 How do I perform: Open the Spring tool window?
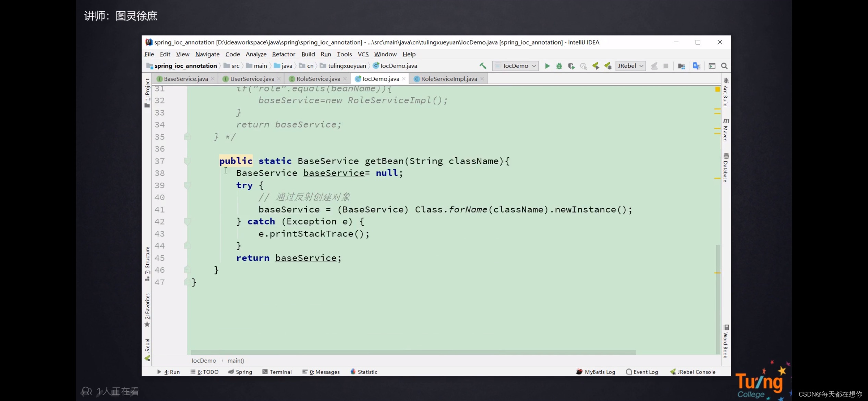(240, 372)
